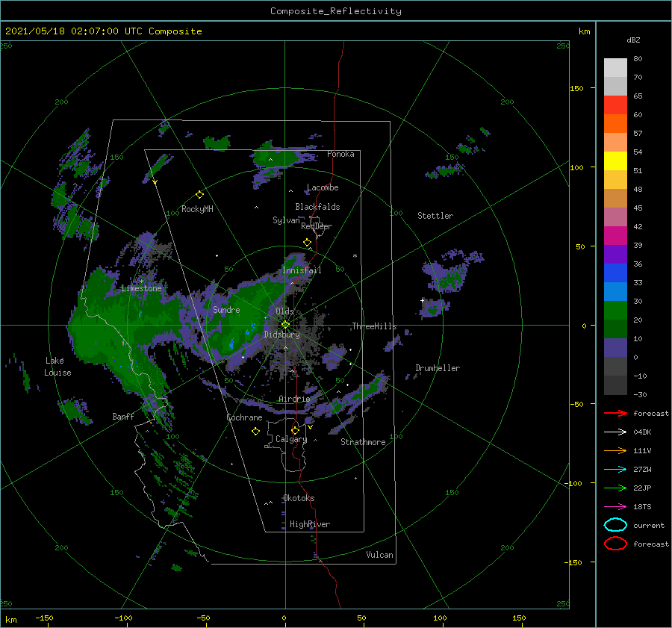Select the slate purple 0-10 dBZ swatch
This screenshot has height=628, width=672.
pos(615,348)
